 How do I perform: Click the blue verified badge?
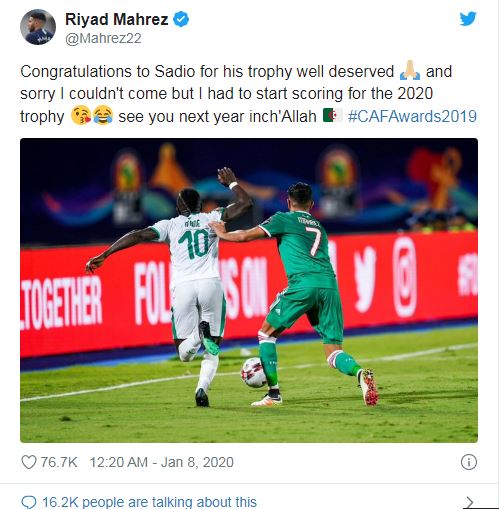(x=181, y=19)
